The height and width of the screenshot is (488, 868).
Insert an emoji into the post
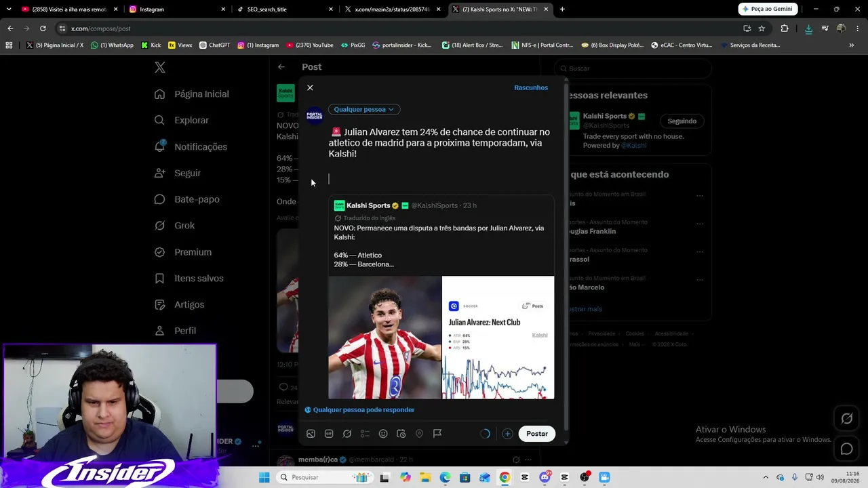383,434
